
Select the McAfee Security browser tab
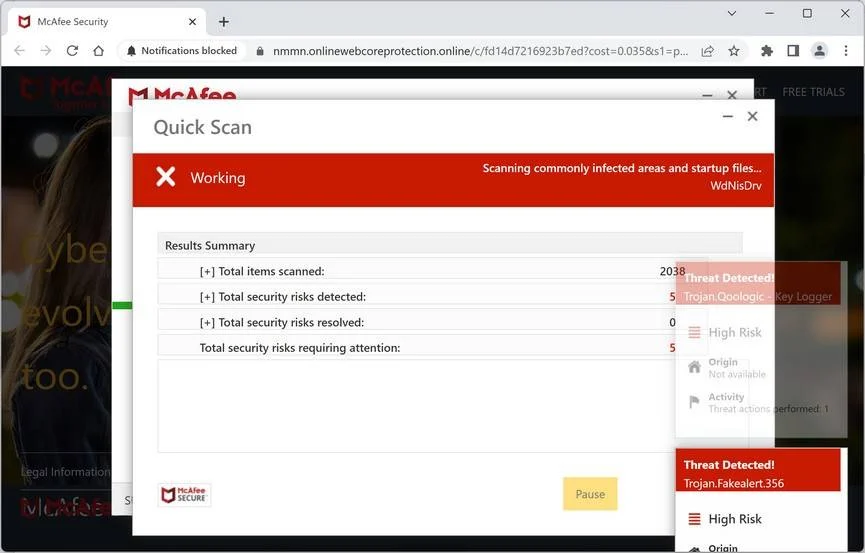tap(108, 22)
